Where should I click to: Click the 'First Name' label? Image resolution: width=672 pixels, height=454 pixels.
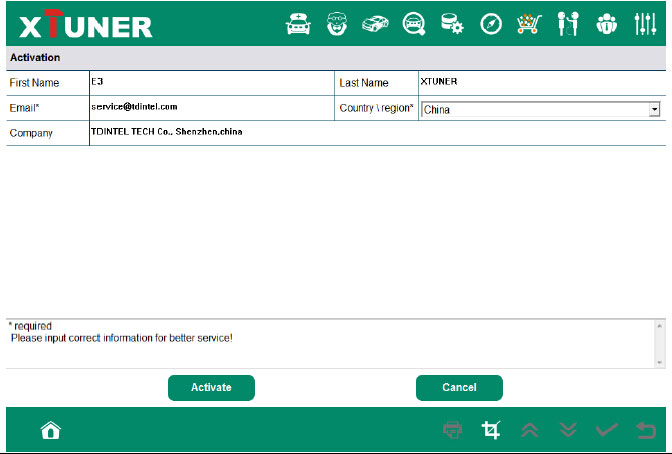(x=34, y=83)
